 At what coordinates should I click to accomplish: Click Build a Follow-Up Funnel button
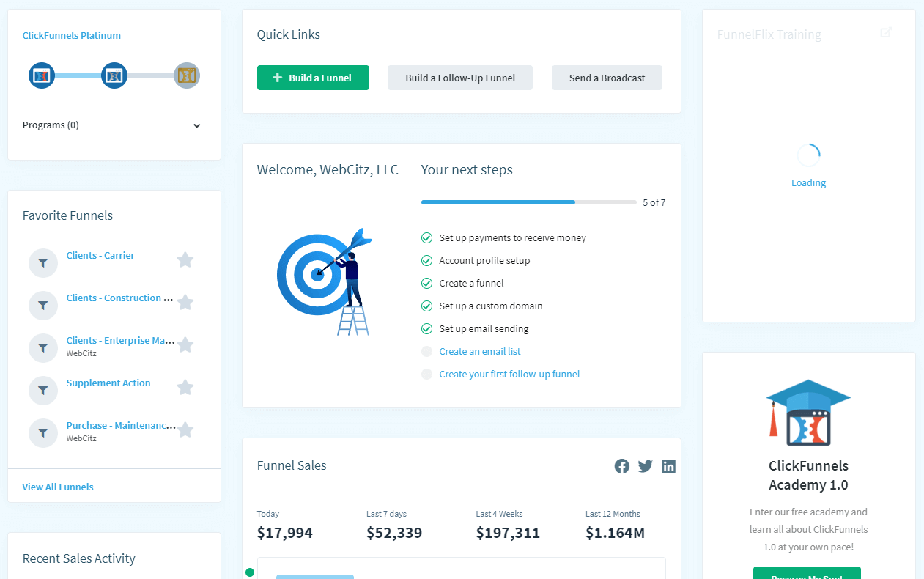pyautogui.click(x=460, y=78)
